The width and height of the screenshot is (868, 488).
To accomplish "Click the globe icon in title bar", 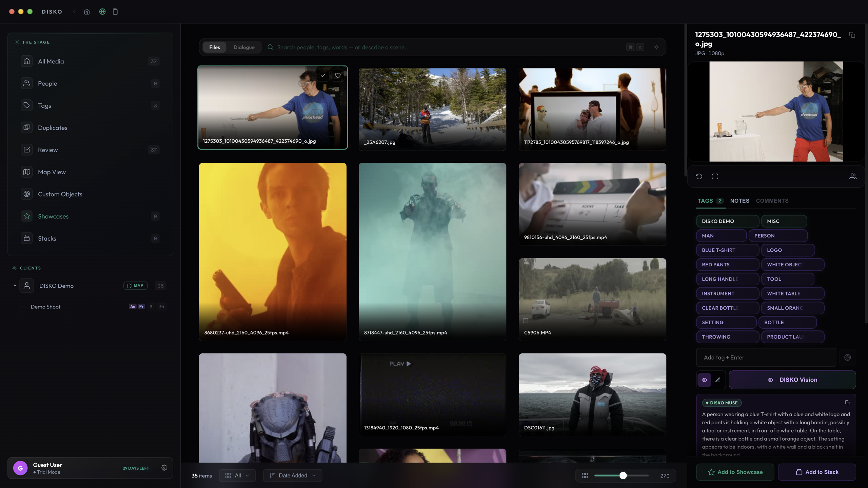I will click(x=102, y=12).
